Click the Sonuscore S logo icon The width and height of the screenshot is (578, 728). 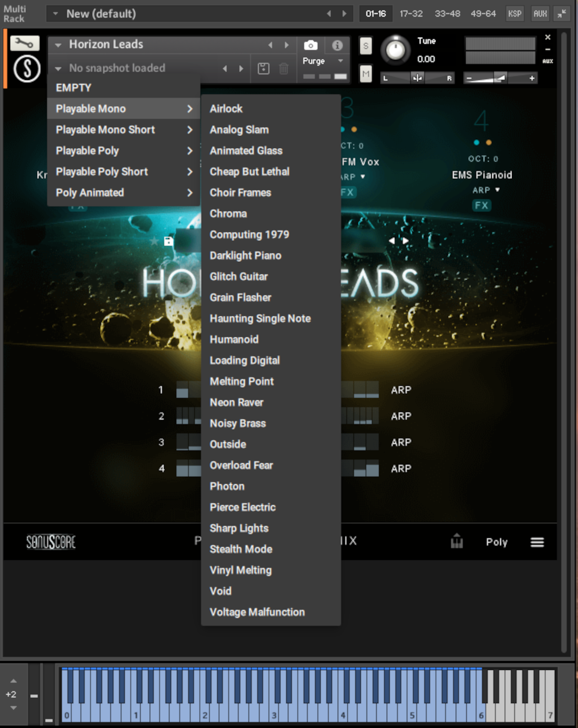pyautogui.click(x=27, y=69)
